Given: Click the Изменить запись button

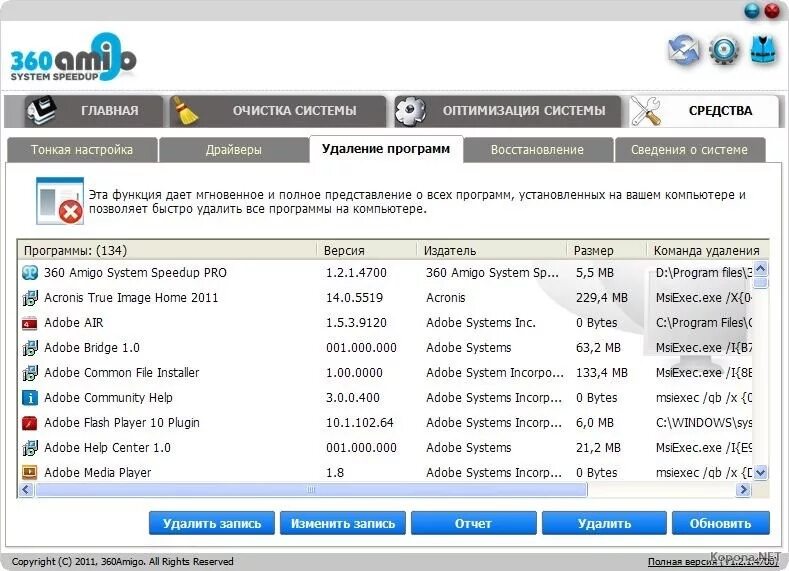Looking at the screenshot, I should tap(343, 523).
